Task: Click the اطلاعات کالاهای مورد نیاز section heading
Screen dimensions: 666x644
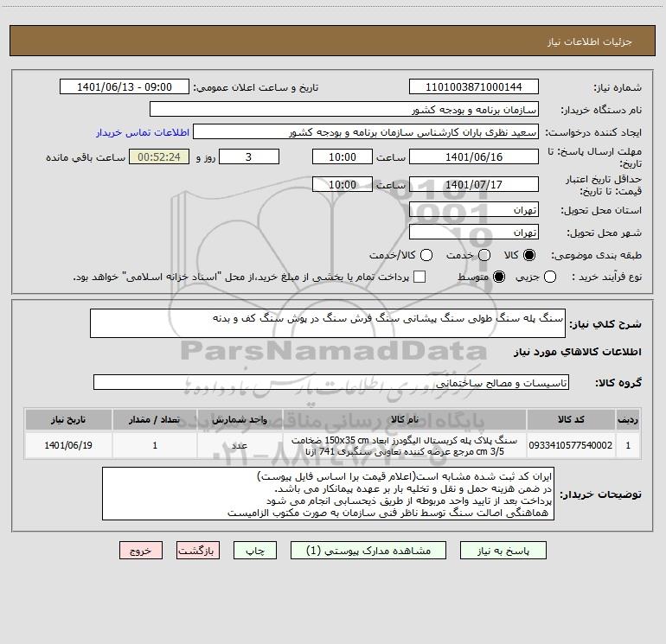Action: coord(578,352)
